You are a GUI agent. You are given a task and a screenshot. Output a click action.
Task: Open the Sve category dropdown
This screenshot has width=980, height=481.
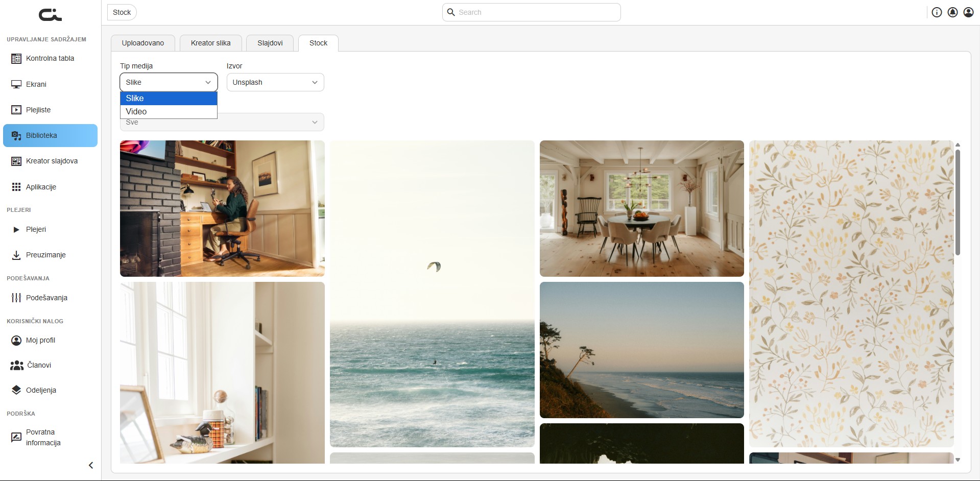pyautogui.click(x=222, y=122)
